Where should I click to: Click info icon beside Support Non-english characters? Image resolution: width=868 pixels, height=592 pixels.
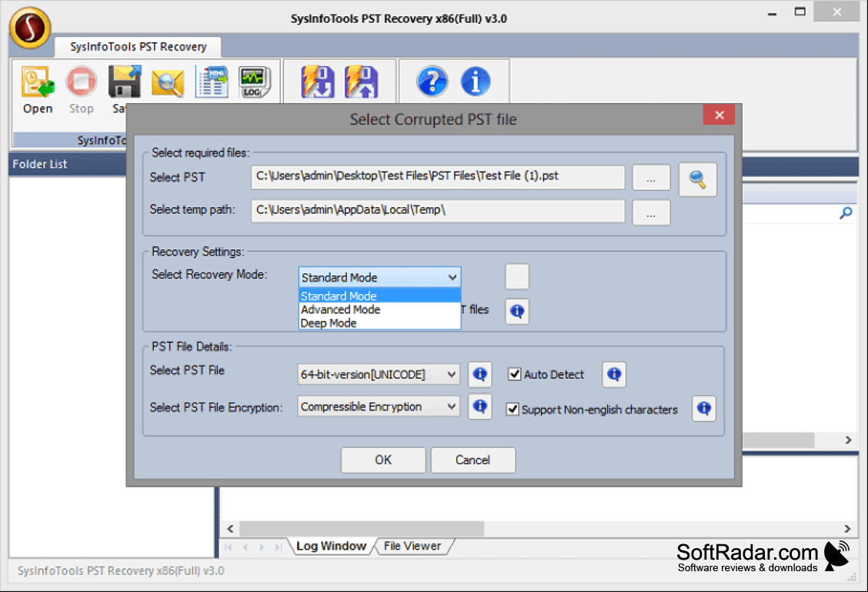(x=703, y=409)
